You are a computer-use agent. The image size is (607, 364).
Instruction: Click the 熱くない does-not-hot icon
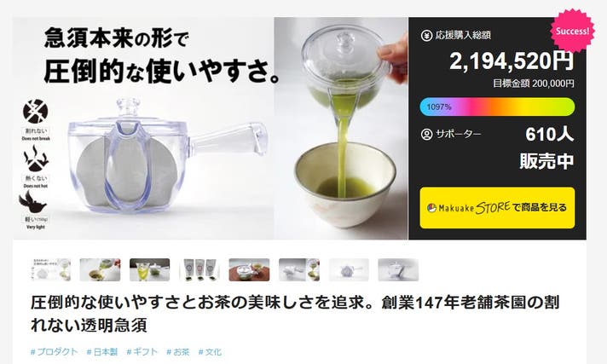pos(36,159)
